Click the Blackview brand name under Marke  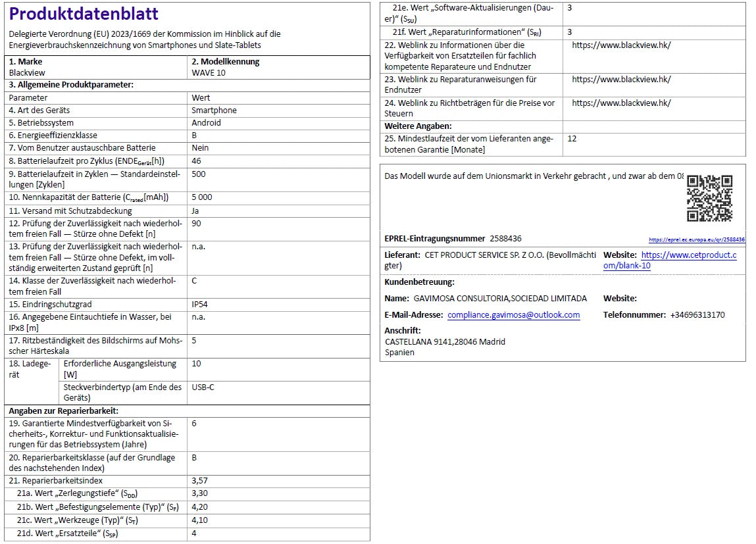[27, 73]
